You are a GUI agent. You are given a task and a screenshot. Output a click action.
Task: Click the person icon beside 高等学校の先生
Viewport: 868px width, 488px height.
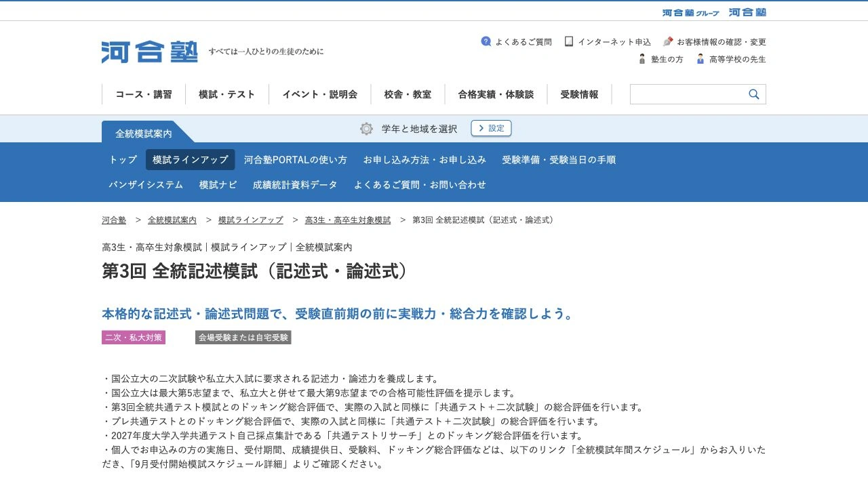pyautogui.click(x=701, y=59)
